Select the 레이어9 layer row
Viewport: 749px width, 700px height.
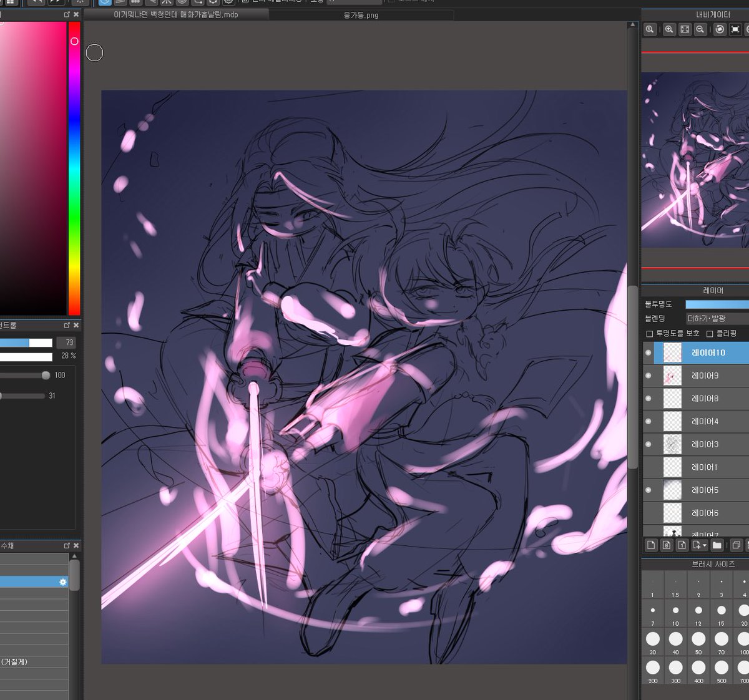pyautogui.click(x=696, y=376)
